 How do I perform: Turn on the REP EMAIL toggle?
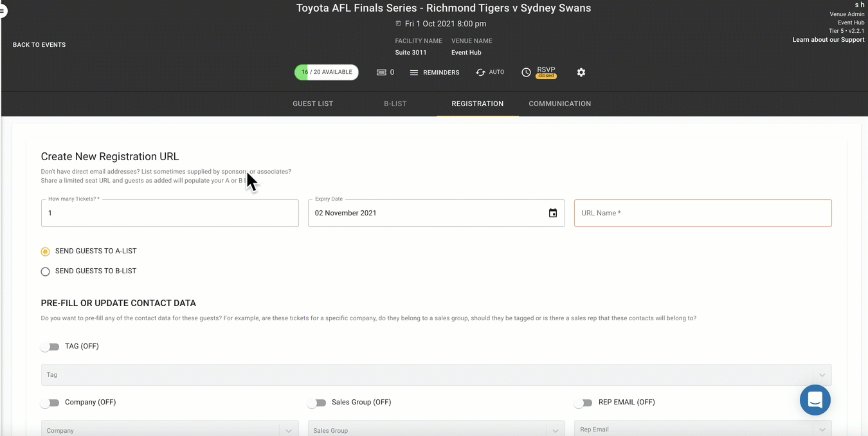tap(583, 403)
